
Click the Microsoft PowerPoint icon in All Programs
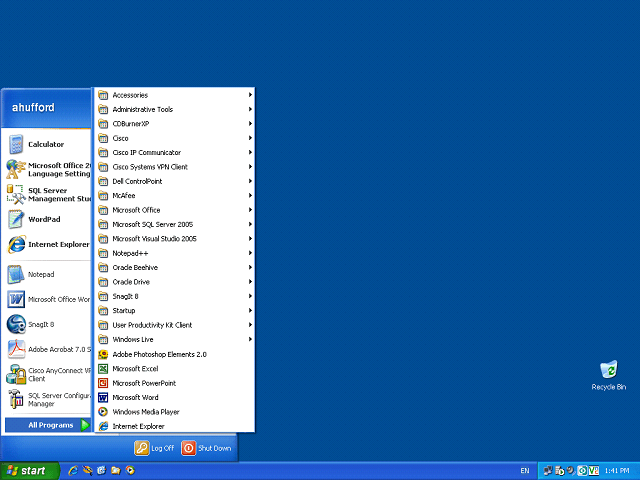click(103, 383)
